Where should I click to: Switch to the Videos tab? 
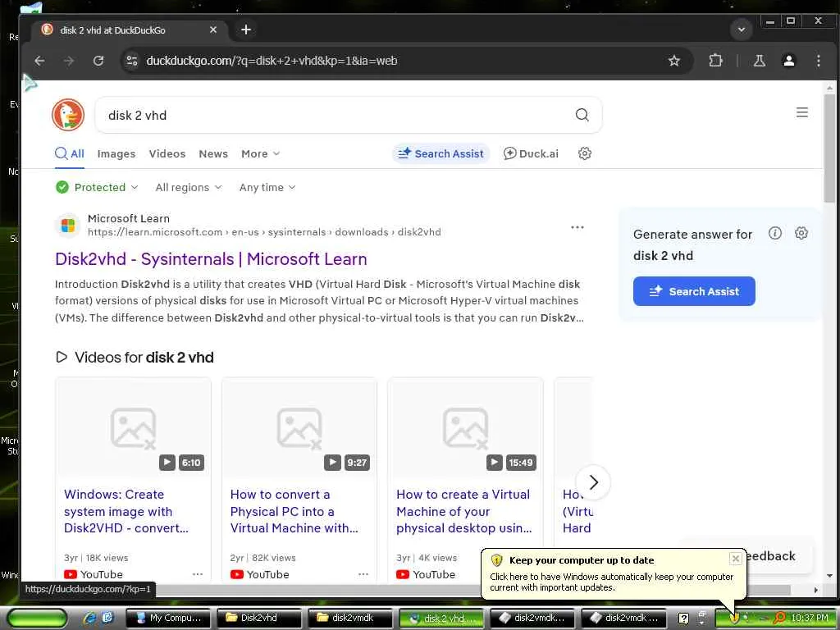pyautogui.click(x=167, y=153)
